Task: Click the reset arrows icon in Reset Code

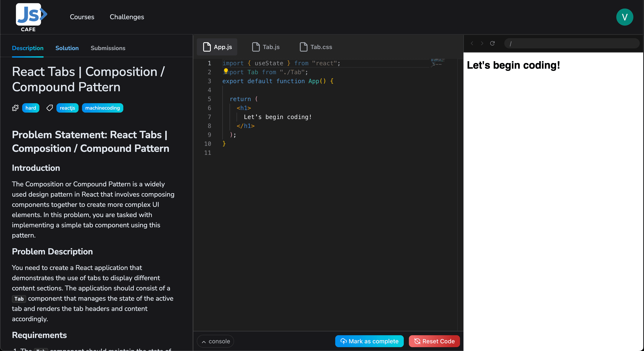Action: pyautogui.click(x=417, y=341)
